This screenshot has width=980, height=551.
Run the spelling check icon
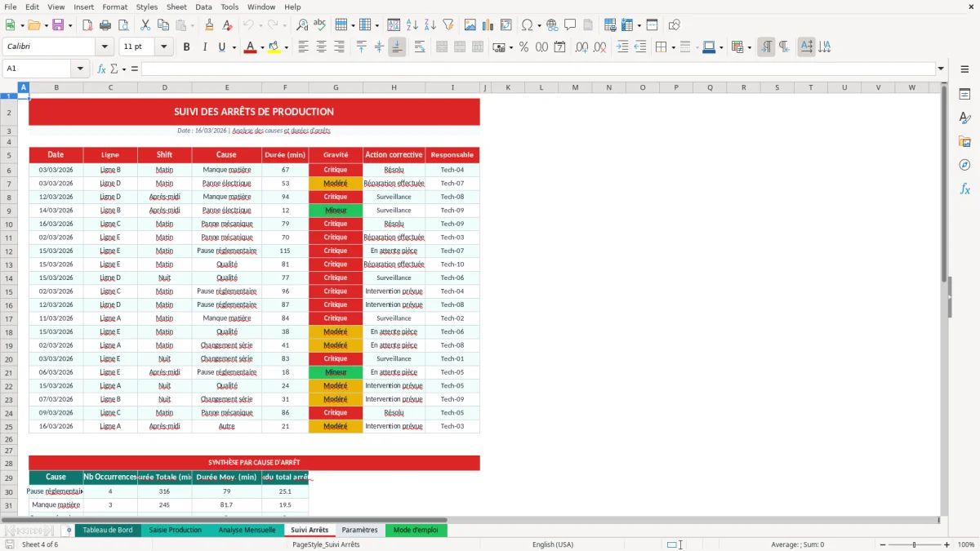pyautogui.click(x=320, y=25)
